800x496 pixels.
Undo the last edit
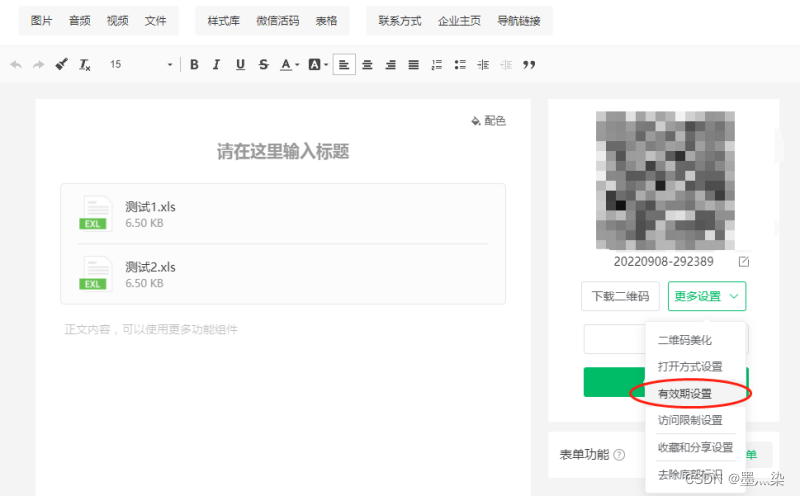click(x=16, y=65)
